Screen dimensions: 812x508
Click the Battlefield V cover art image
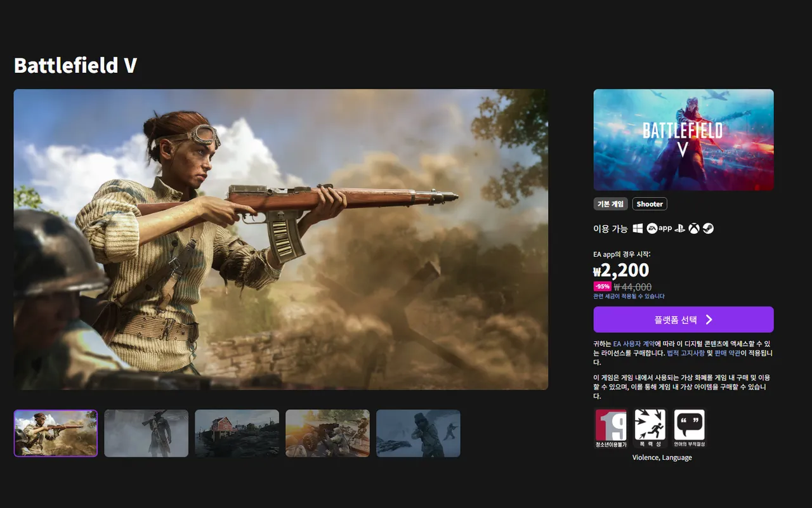(683, 140)
